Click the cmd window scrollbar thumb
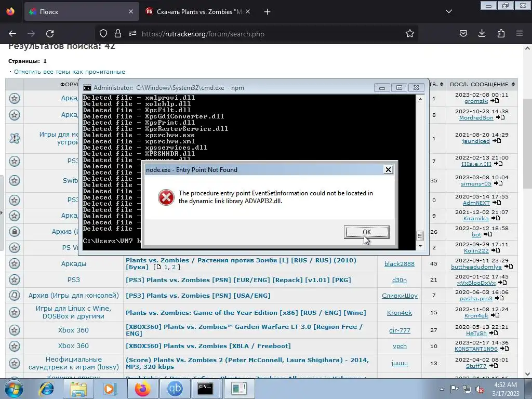The width and height of the screenshot is (532, 399). click(420, 235)
